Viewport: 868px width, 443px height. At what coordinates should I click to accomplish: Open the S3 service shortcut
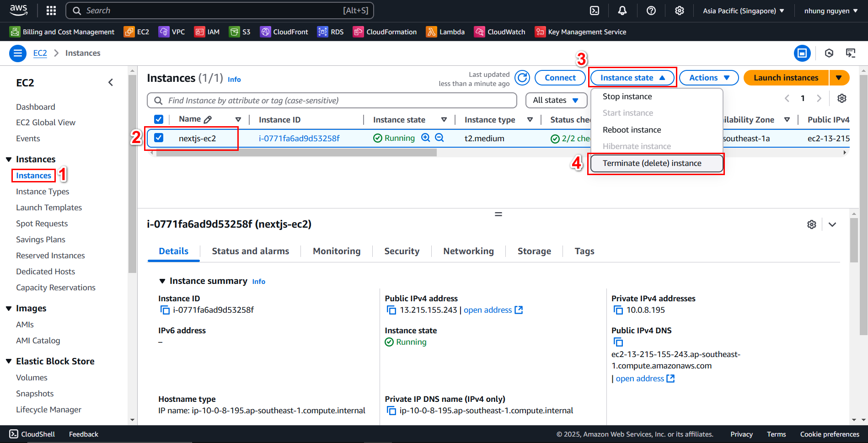coord(240,32)
